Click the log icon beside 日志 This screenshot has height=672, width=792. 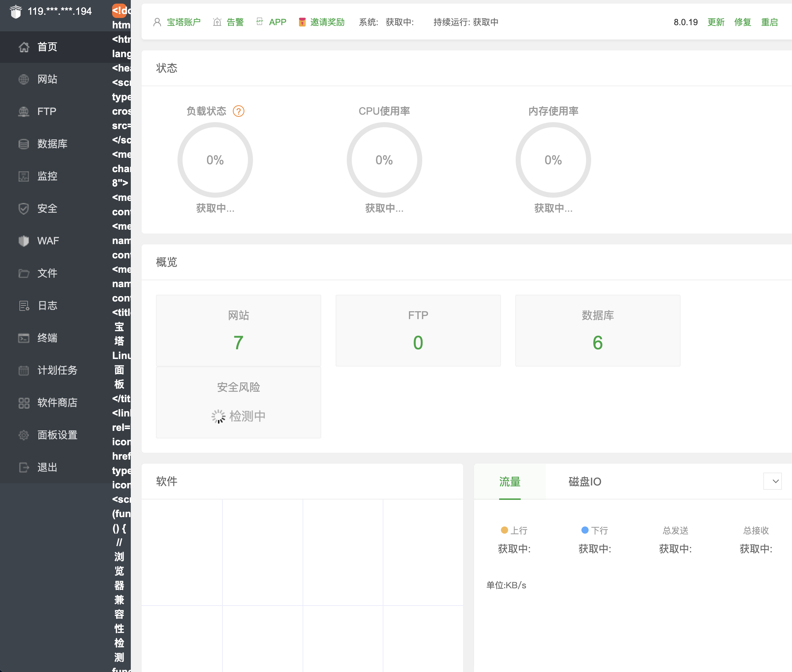(24, 305)
